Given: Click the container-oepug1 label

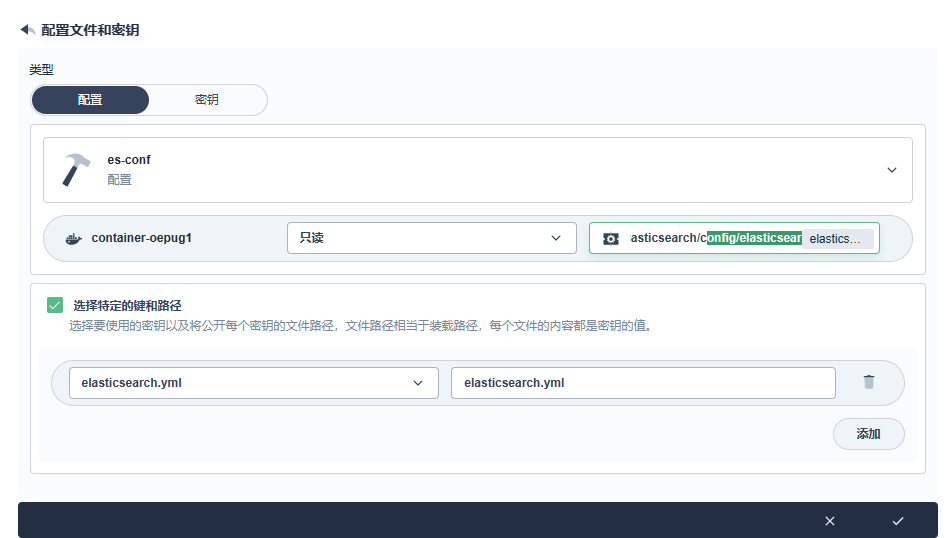Looking at the screenshot, I should pyautogui.click(x=141, y=239).
